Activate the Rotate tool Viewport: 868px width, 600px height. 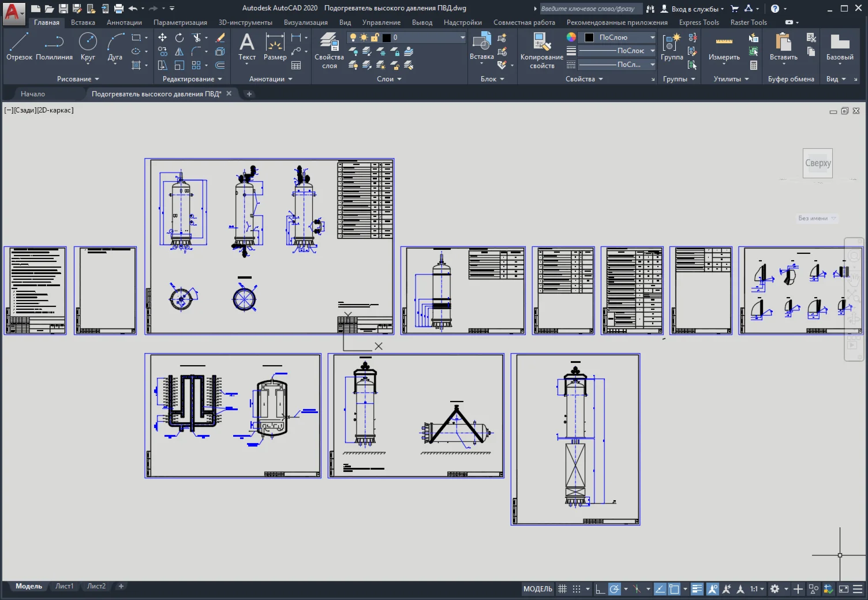pos(179,37)
